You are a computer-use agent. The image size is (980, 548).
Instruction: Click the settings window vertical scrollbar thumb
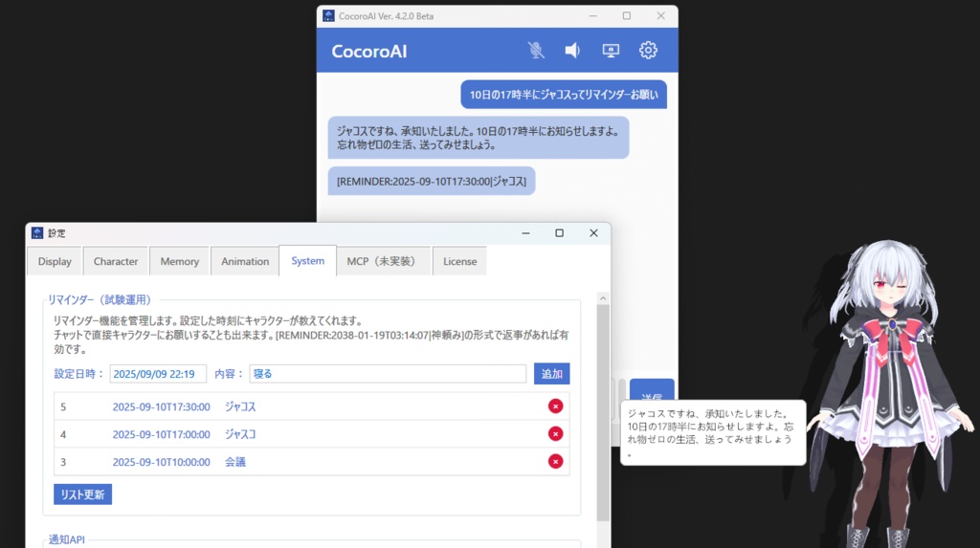point(603,412)
